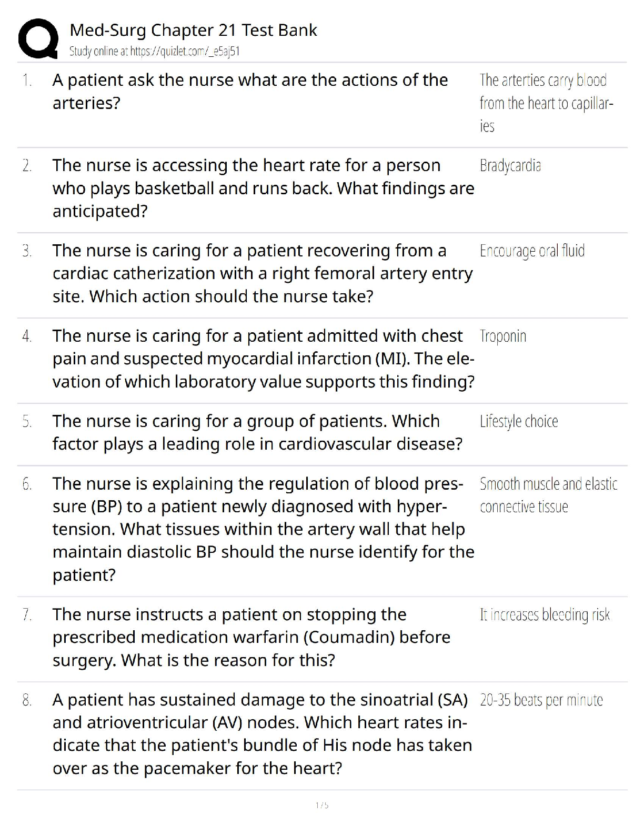Select the cardiovascular disease factor question
Viewport: 644px width, 834px height.
pyautogui.click(x=257, y=432)
